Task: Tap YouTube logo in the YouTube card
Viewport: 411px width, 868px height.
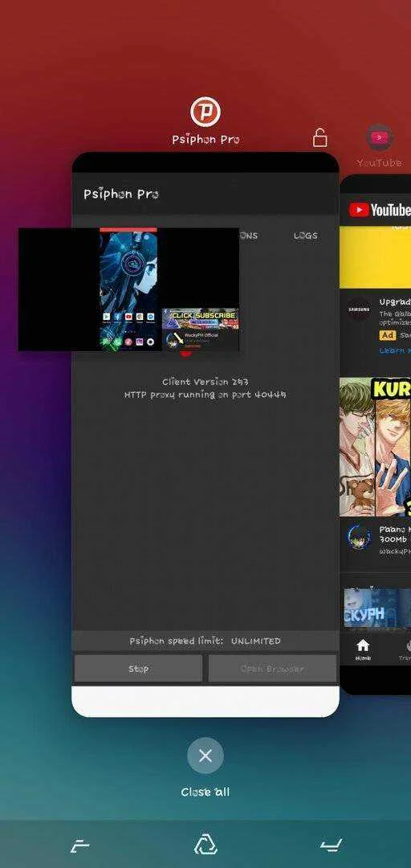Action: tap(380, 211)
